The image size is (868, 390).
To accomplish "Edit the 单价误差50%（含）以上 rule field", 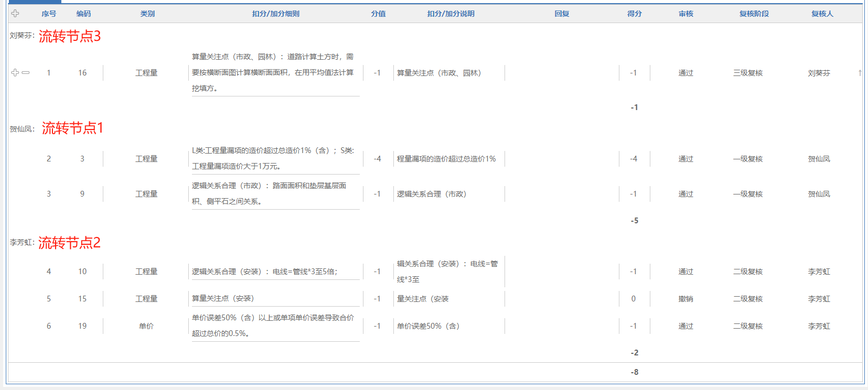I will (x=276, y=326).
